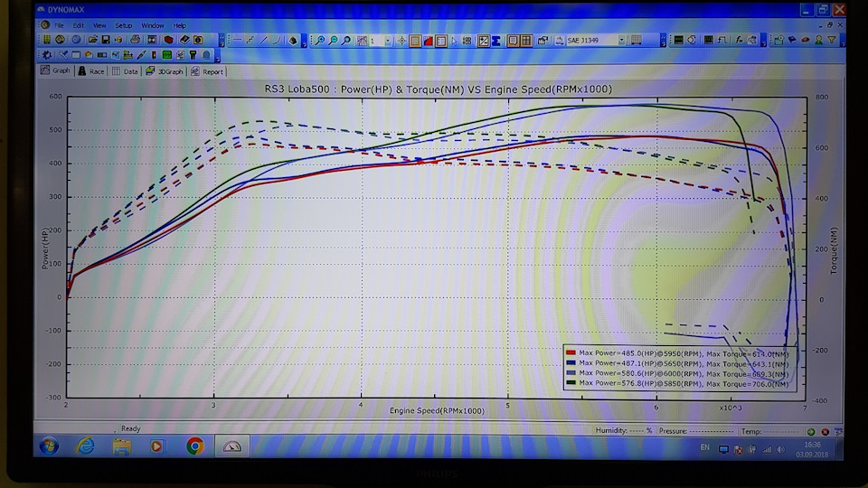
Task: Click the open folder icon in toolbar
Action: pyautogui.click(x=93, y=39)
